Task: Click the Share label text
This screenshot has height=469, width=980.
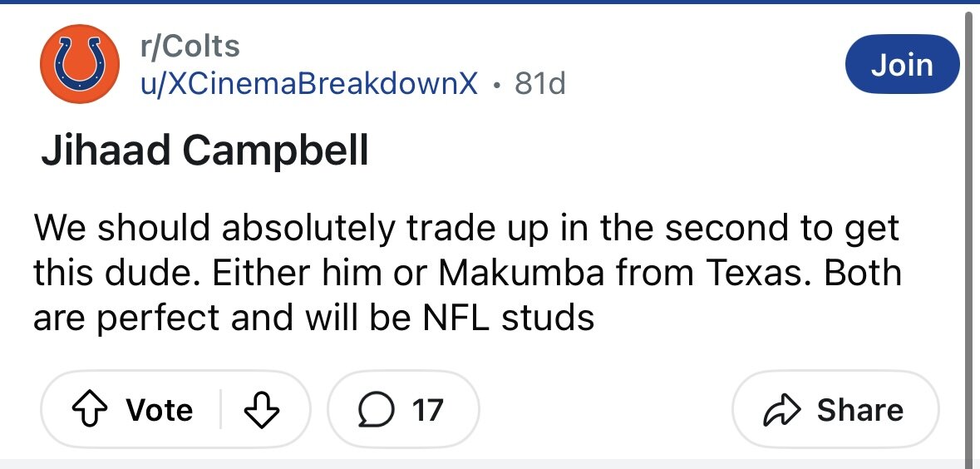Action: coord(859,410)
